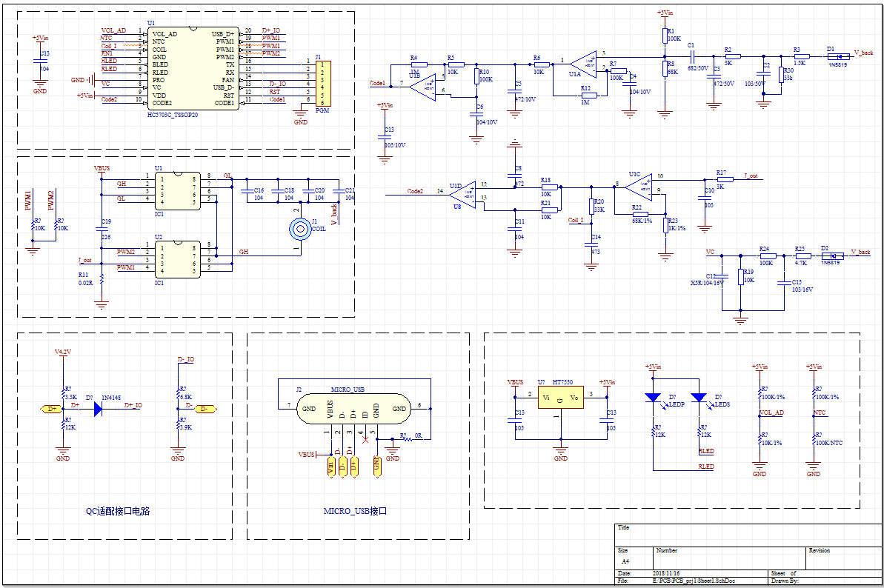
Task: Click the 1N4148 diode symbol
Action: coord(97,408)
